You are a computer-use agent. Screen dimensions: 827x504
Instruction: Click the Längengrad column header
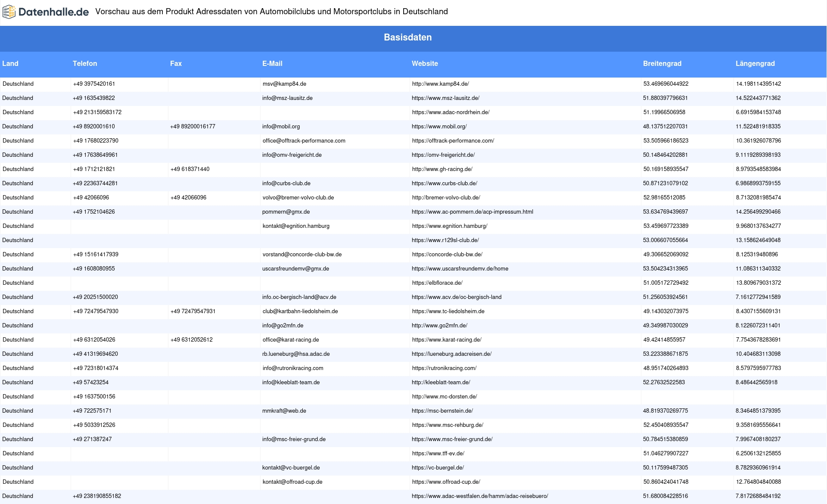pos(755,63)
